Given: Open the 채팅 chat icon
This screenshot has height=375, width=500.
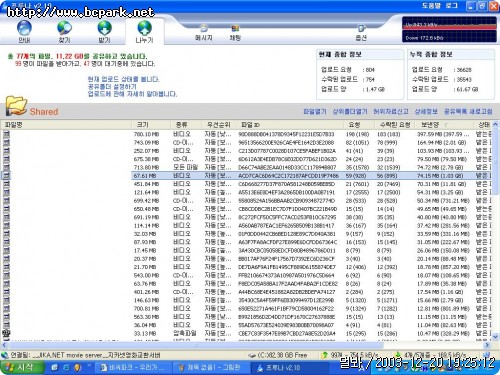Looking at the screenshot, I should tap(235, 29).
